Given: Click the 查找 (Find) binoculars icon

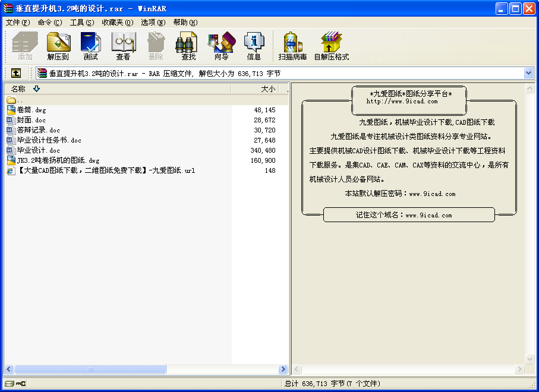Looking at the screenshot, I should (x=188, y=46).
